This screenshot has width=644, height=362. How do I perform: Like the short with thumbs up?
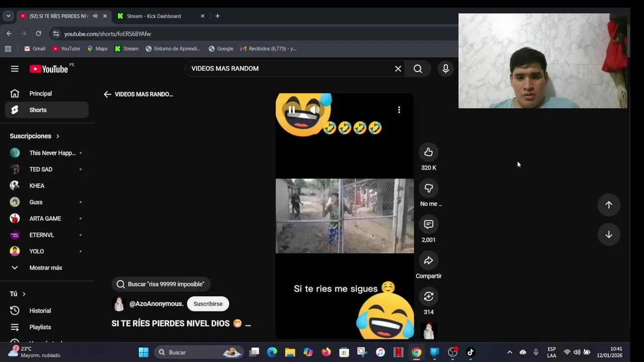point(429,152)
